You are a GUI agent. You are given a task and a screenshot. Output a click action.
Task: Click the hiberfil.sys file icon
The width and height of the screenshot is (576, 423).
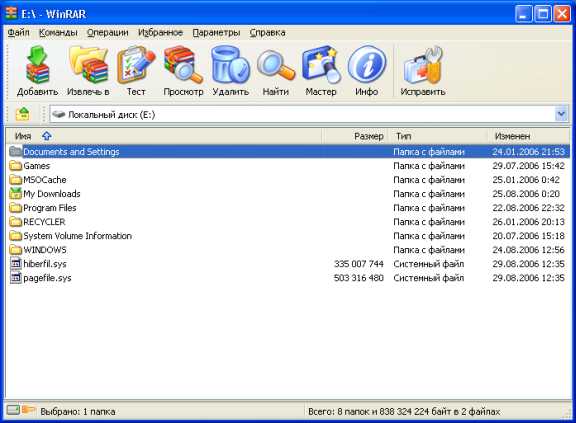(15, 263)
